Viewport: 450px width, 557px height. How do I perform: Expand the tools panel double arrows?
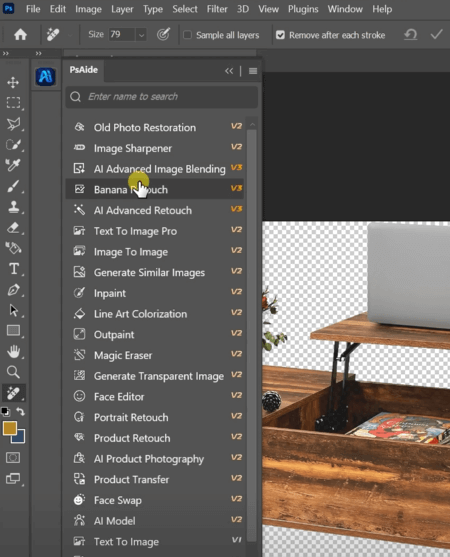tap(6, 53)
